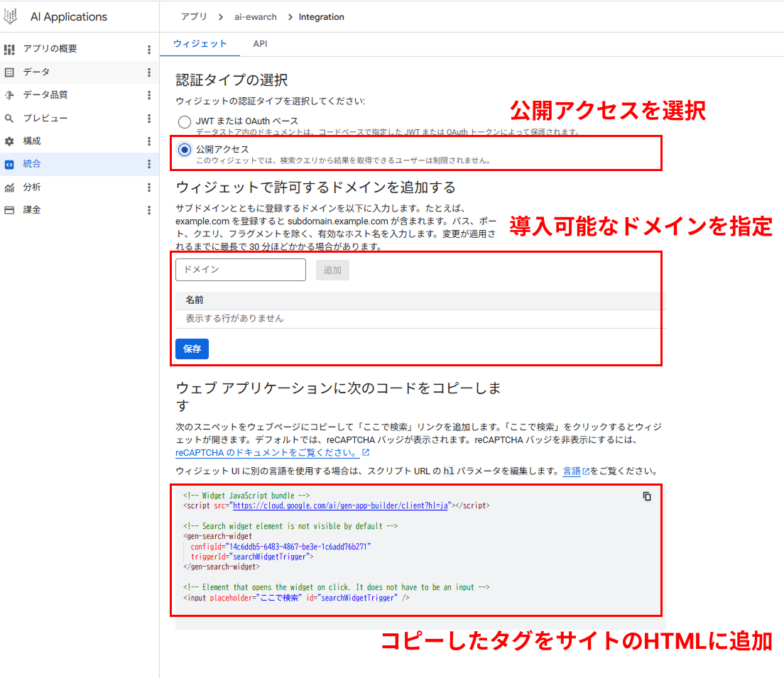Click the Integration breadcrumb item
This screenshot has height=678, width=784.
click(x=322, y=17)
